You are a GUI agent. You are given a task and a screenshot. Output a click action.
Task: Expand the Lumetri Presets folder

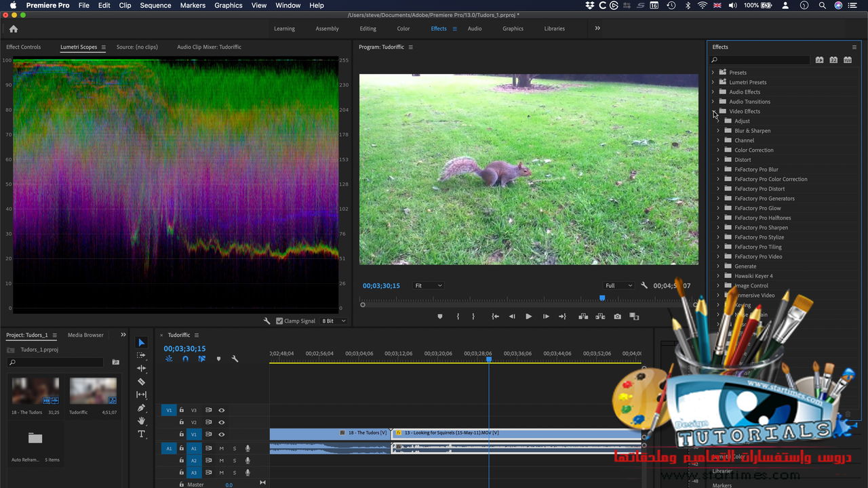(713, 82)
